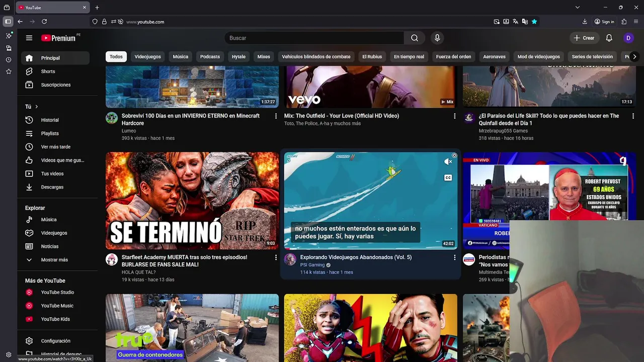The width and height of the screenshot is (644, 362).
Task: Unmute the preview of Explorando Videojuegos Abandonados
Action: 448,161
